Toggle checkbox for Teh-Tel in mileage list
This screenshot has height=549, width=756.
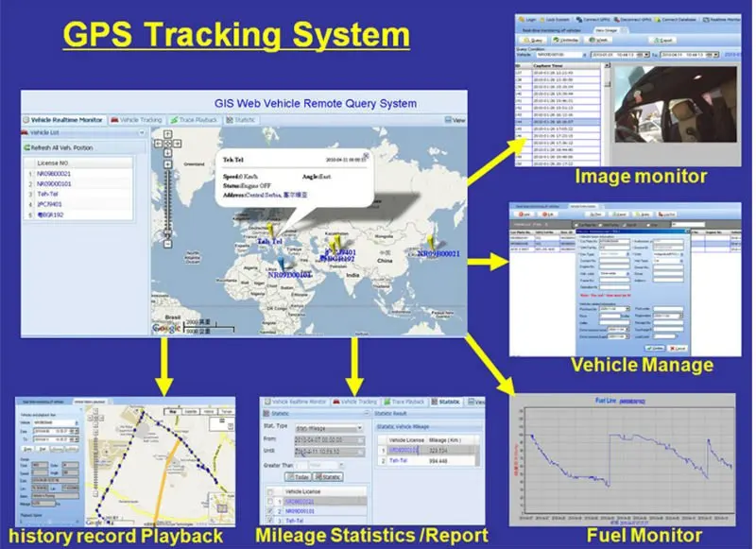(x=271, y=521)
